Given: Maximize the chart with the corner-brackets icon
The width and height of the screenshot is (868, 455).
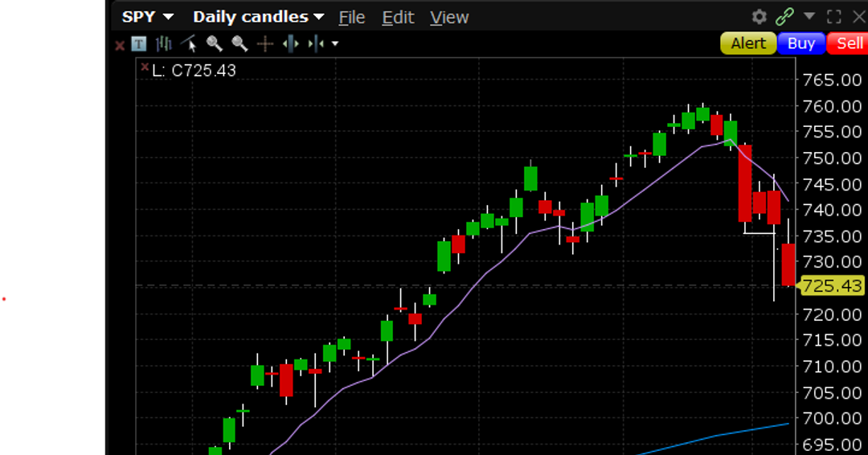Looking at the screenshot, I should click(x=833, y=17).
